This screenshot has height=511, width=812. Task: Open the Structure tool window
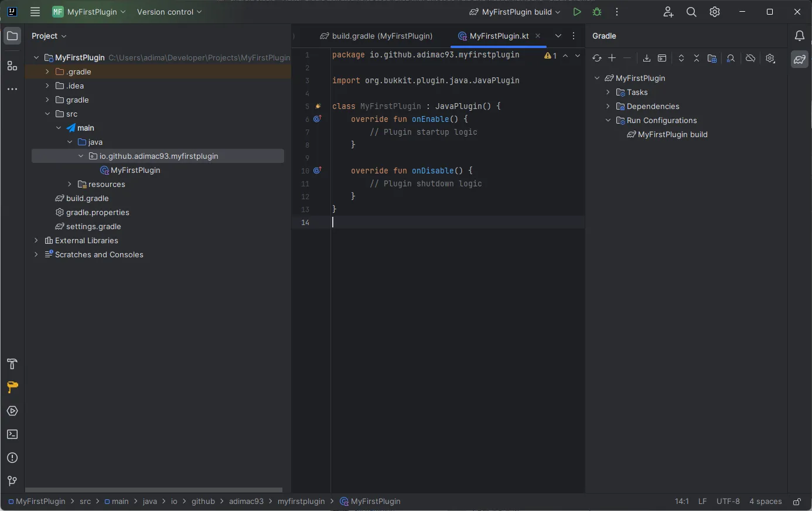12,66
